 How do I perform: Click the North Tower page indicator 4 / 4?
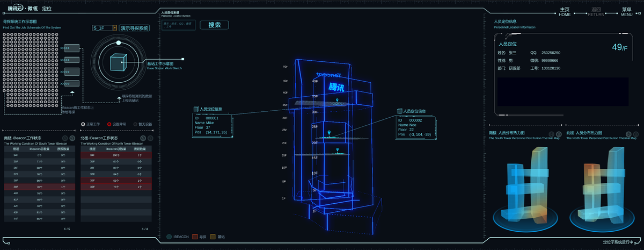tap(145, 229)
